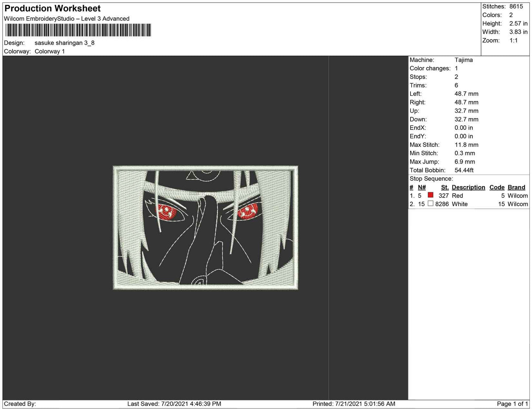Click the Machine value 'Tajima'
This screenshot has height=409, width=532.
click(464, 60)
